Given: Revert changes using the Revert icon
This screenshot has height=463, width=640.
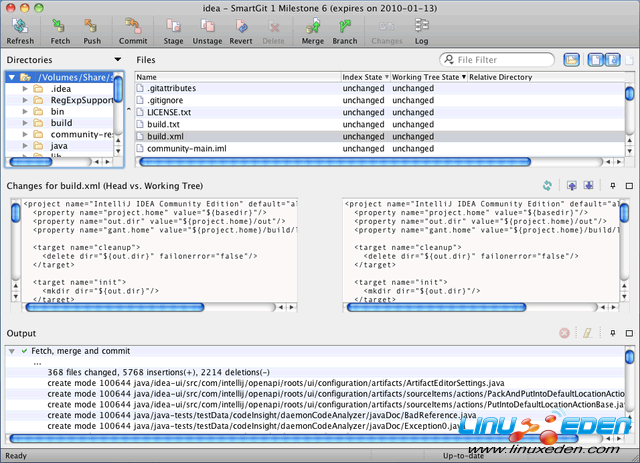Looking at the screenshot, I should (x=241, y=26).
